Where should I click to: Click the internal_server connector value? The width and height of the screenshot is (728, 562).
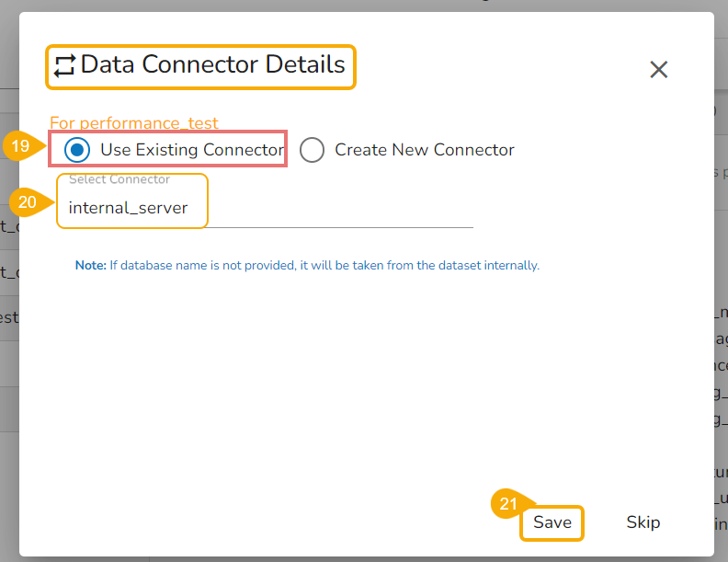[x=129, y=208]
